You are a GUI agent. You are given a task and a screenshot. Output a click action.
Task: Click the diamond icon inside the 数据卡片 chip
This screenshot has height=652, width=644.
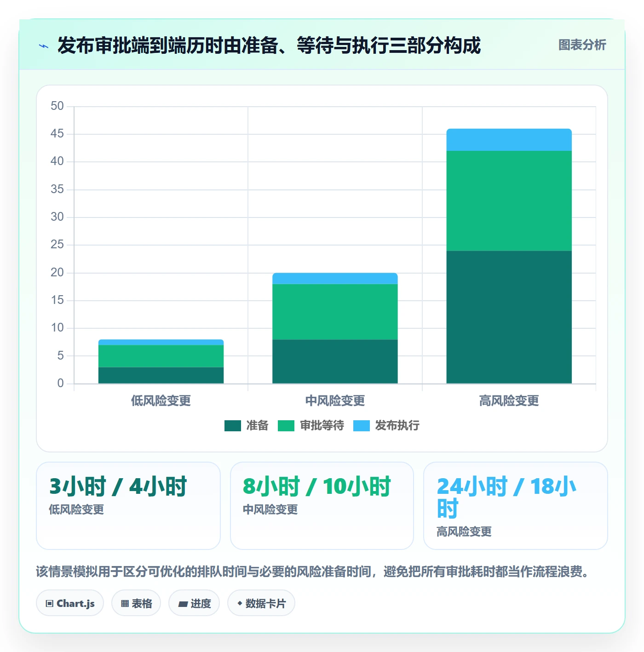[x=240, y=603]
